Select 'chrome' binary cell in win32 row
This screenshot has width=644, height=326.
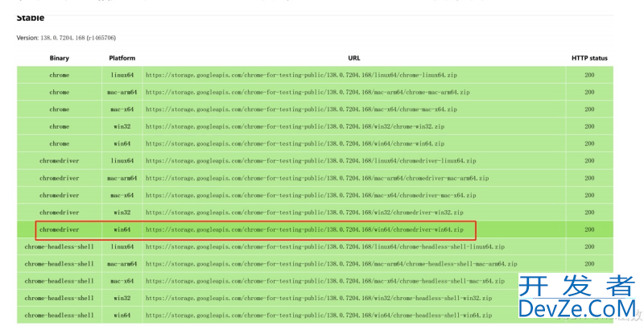pos(59,127)
